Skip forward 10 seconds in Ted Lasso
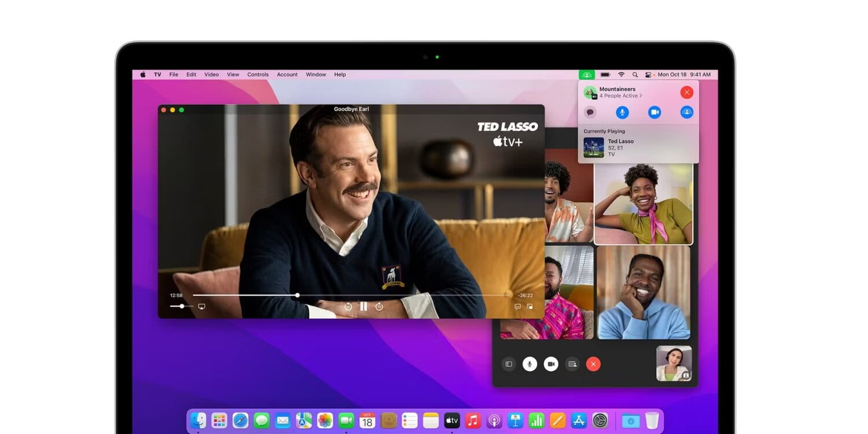 click(x=378, y=306)
